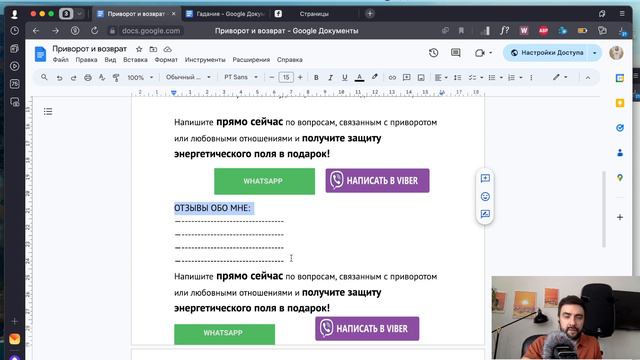Collapse the menus with the chevron
This screenshot has height=360, width=640.
click(588, 78)
